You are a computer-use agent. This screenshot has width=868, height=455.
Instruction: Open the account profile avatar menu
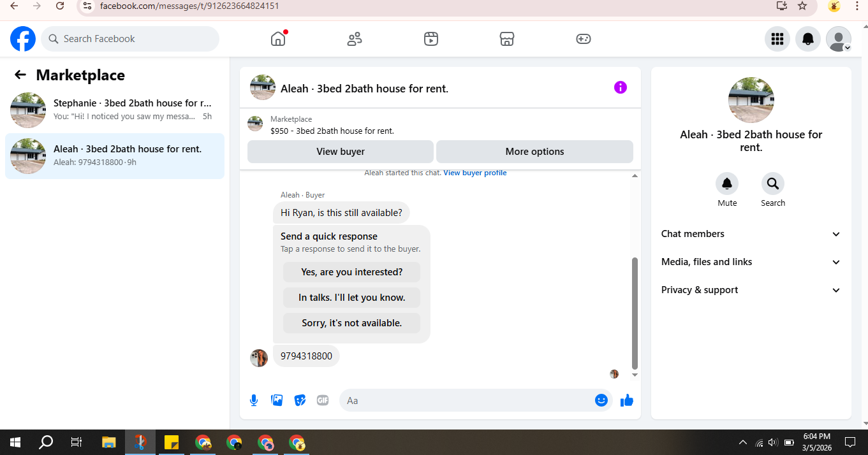[x=839, y=39]
